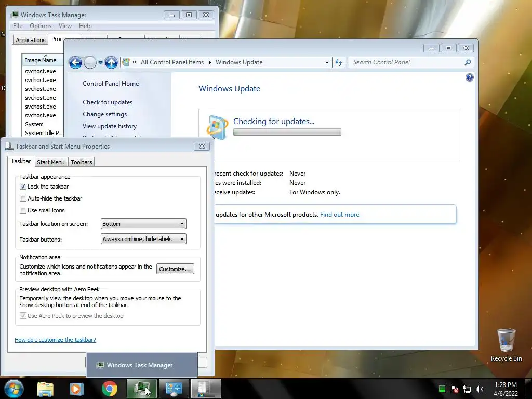Viewport: 532px width, 399px height.
Task: Click the Find out more link
Action: [x=339, y=215]
